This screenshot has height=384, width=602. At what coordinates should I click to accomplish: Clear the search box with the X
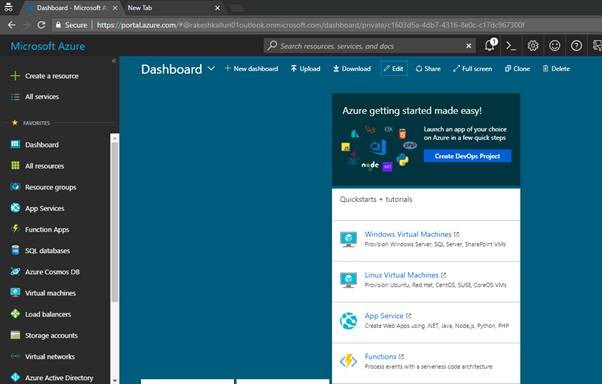[x=468, y=46]
